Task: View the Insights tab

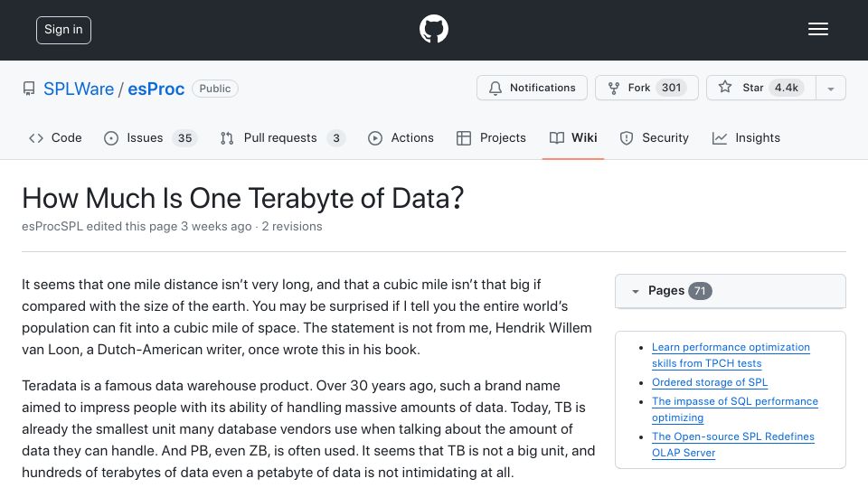Action: pos(746,137)
